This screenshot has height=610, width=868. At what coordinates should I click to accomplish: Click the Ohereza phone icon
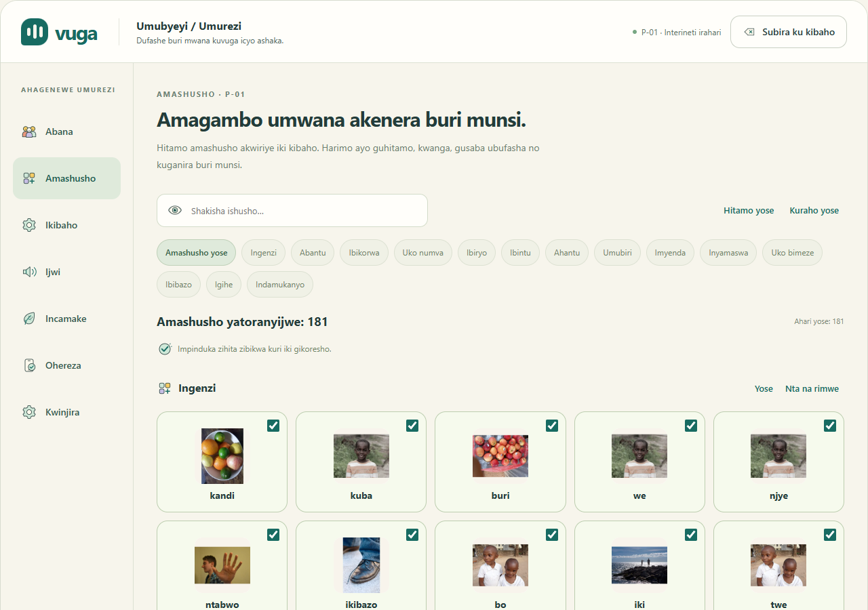point(29,365)
